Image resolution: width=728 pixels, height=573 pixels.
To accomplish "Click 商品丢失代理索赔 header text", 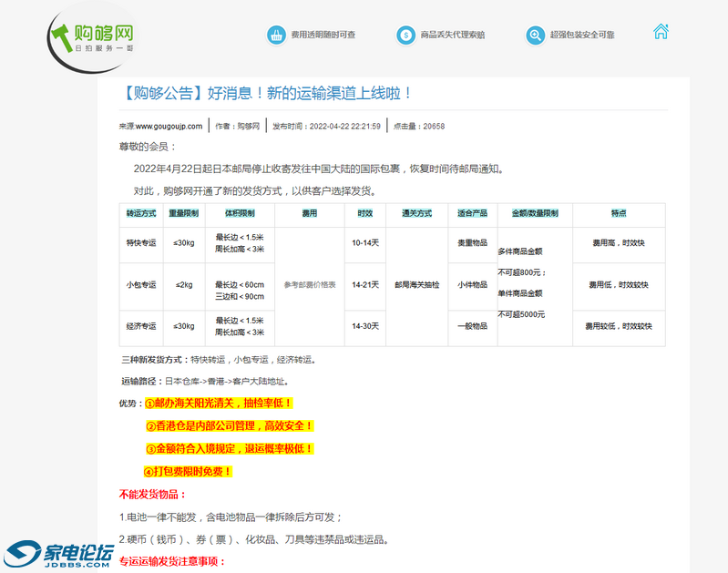I will click(452, 35).
